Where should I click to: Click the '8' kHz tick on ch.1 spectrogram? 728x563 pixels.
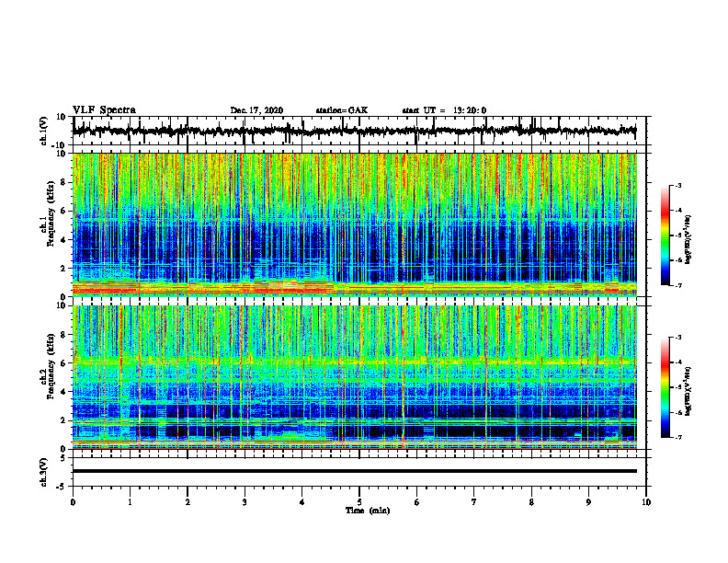pos(64,182)
